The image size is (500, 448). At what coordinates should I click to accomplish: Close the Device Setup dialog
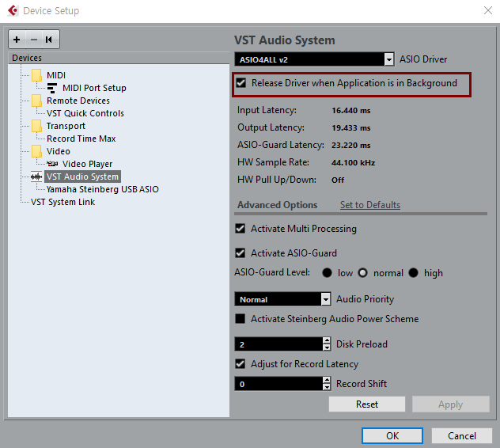(488, 10)
